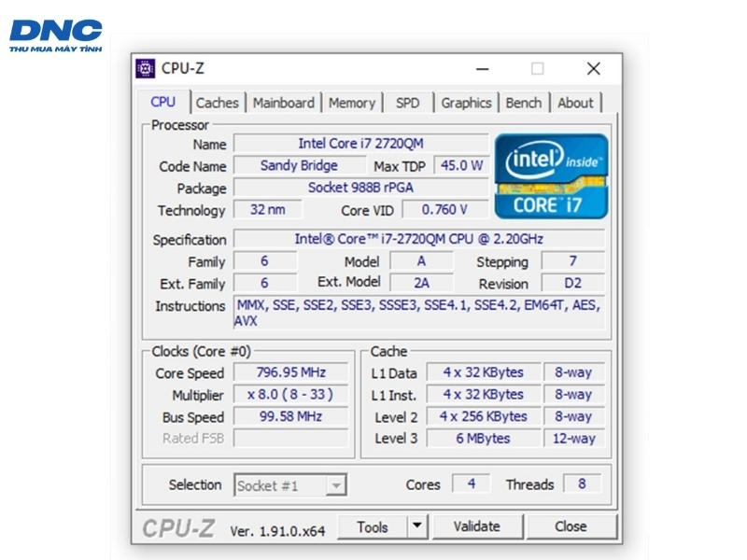Click the Multiplier value x 8.0
This screenshot has height=560, width=747.
click(x=291, y=394)
